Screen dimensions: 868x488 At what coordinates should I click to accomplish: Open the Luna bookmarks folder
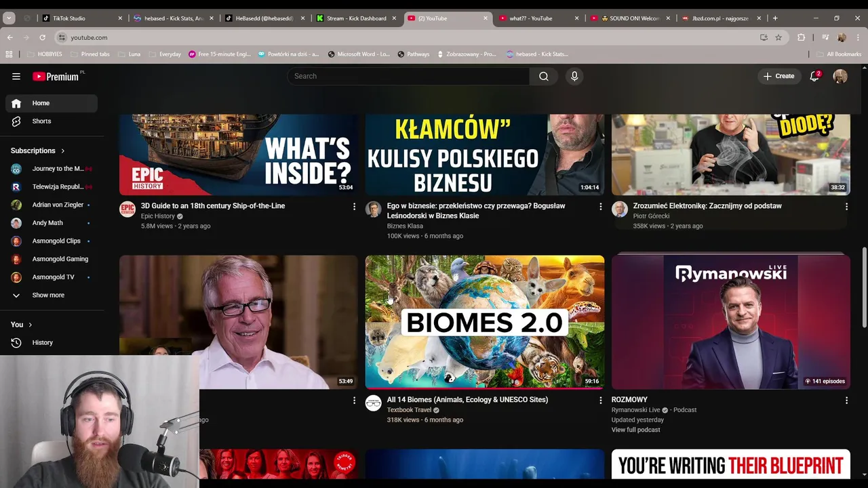click(x=129, y=54)
